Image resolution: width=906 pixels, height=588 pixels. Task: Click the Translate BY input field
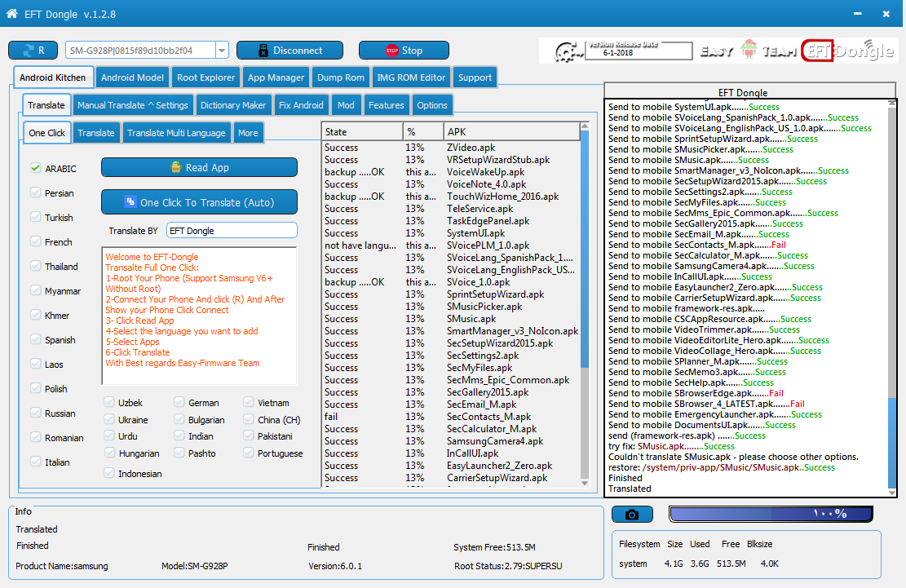click(232, 231)
